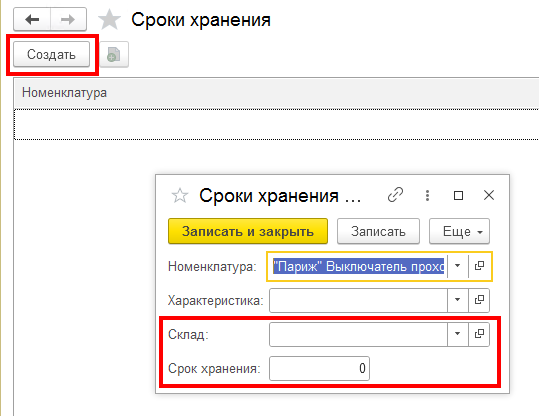The width and height of the screenshot is (539, 416).
Task: Click into the Склад input field
Action: click(x=358, y=334)
